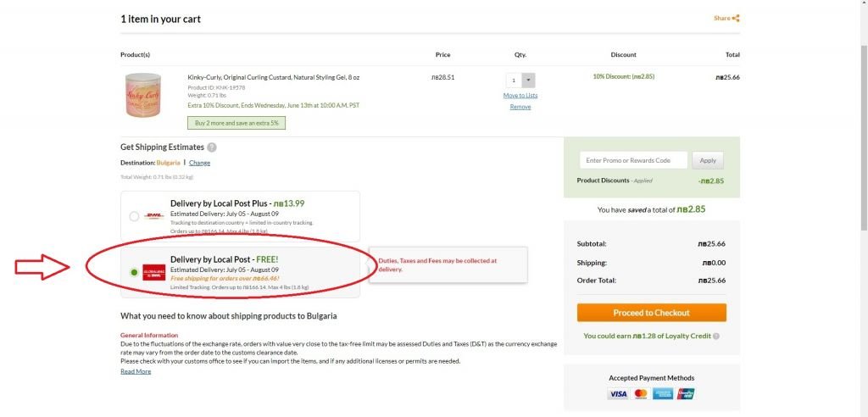The width and height of the screenshot is (868, 417).
Task: Click Move to Lists link
Action: (x=520, y=95)
